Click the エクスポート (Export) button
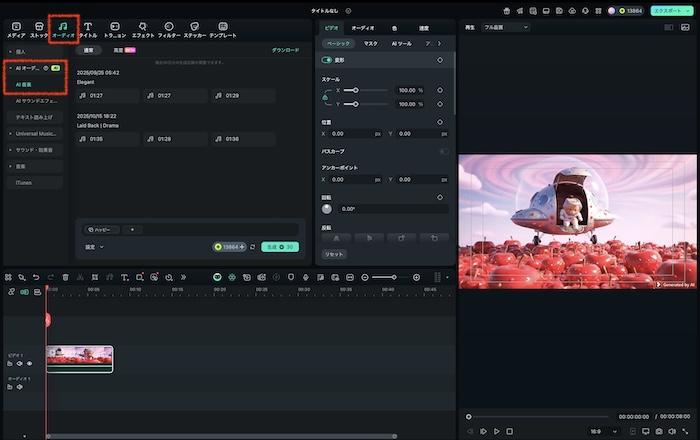 tap(667, 10)
